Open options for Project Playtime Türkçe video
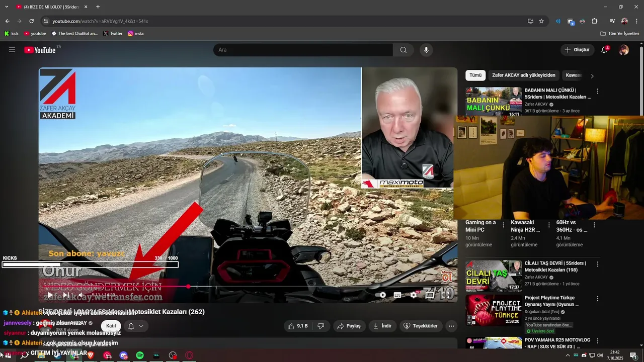Viewport: 644px width, 362px height. point(598,299)
